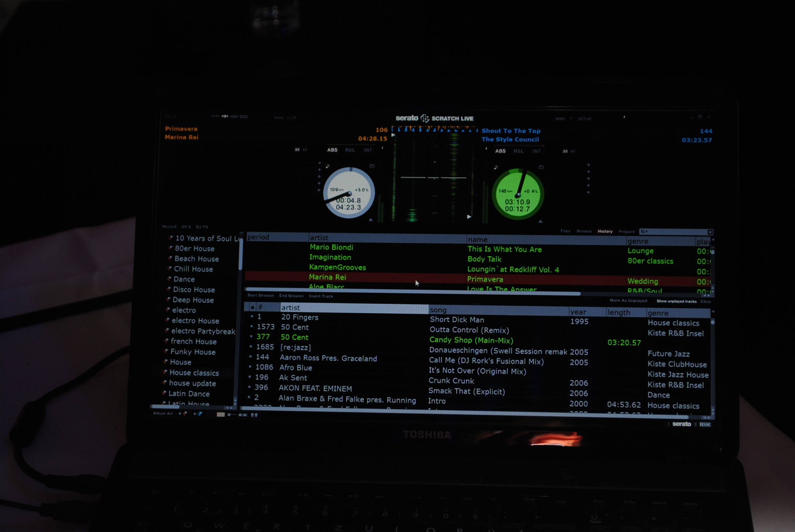Open the SETUP screen

[x=584, y=119]
